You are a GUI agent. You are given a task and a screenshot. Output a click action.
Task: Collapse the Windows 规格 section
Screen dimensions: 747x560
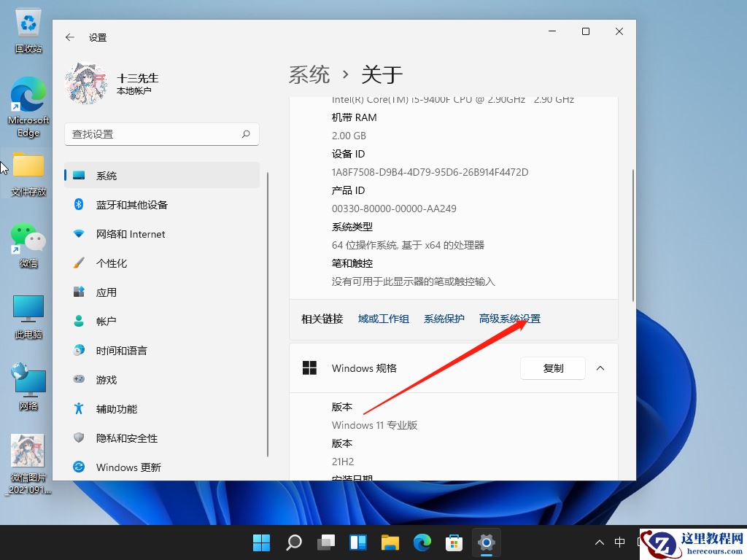point(600,368)
